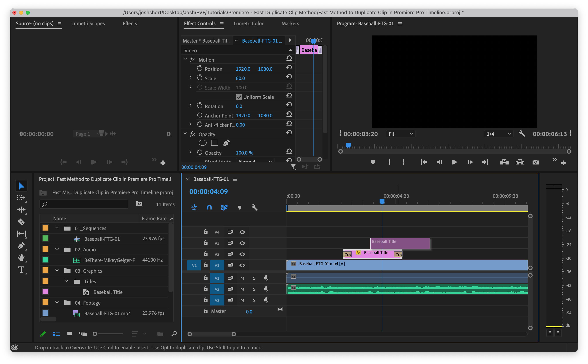The image size is (588, 364).
Task: Toggle animation stopwatch for Scale
Action: click(x=200, y=78)
